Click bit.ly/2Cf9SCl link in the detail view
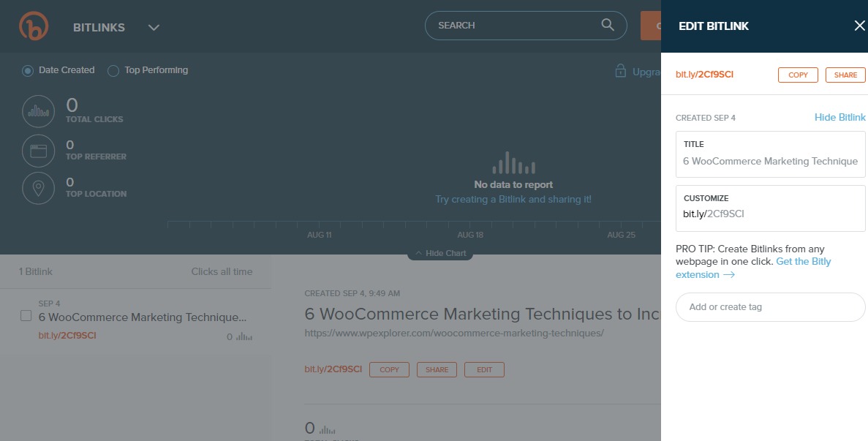 333,369
